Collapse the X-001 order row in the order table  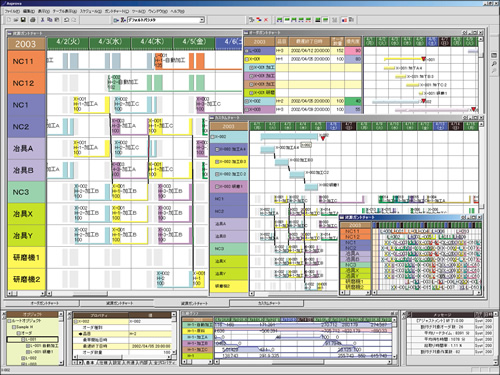[x=247, y=59]
